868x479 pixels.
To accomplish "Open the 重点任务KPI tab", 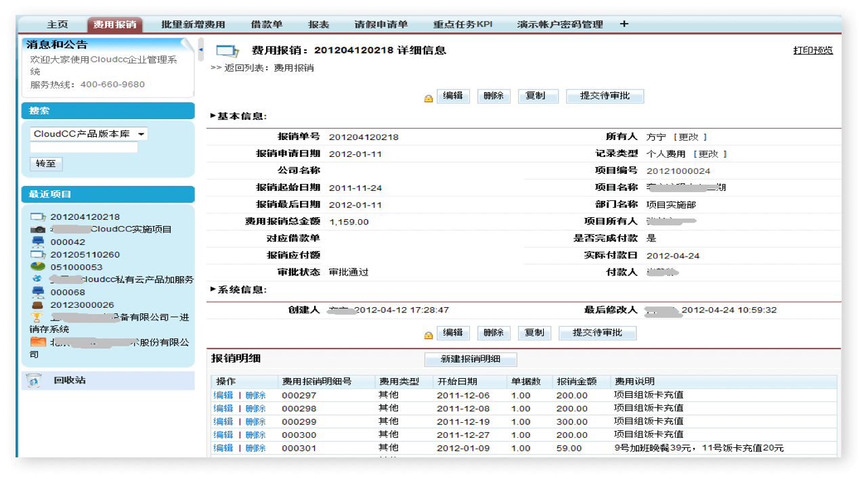I will pyautogui.click(x=462, y=24).
